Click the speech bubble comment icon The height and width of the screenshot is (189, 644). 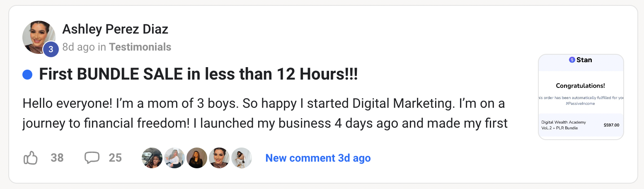click(x=92, y=157)
